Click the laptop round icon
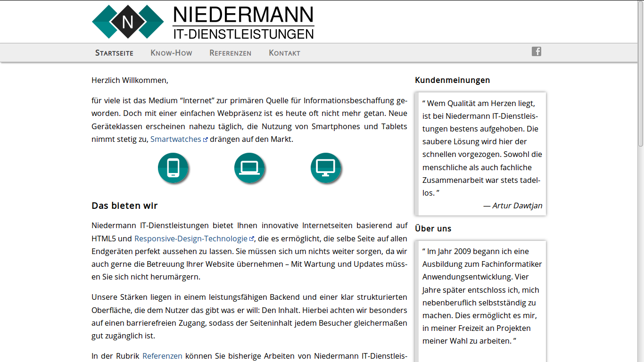 click(x=249, y=168)
